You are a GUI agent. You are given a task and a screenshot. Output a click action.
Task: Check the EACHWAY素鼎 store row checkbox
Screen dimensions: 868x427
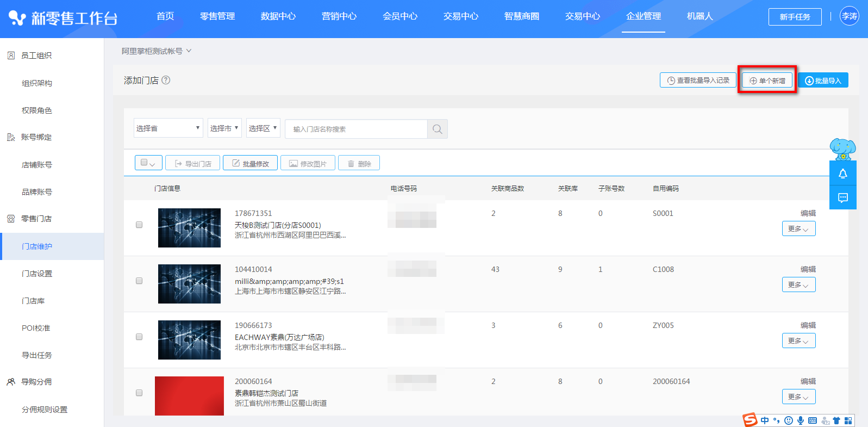click(139, 337)
